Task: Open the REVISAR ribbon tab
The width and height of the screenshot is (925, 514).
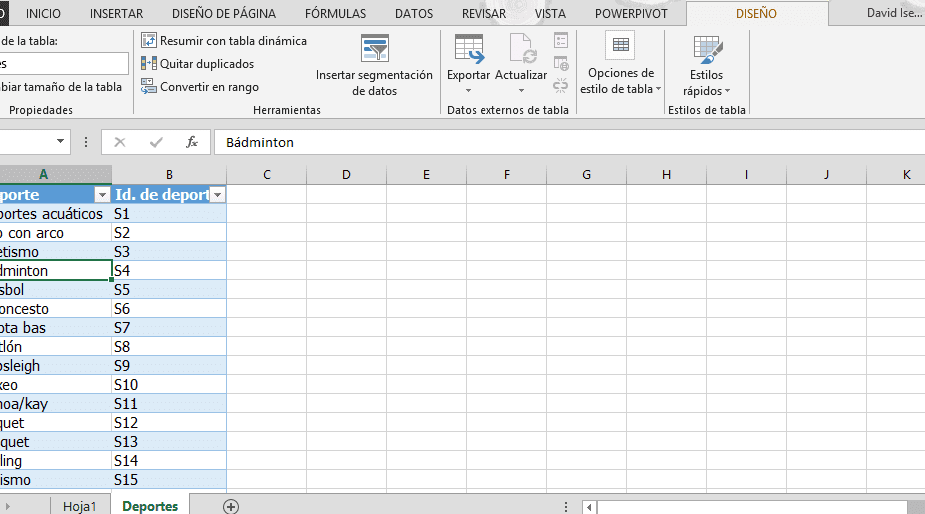Action: click(x=484, y=13)
